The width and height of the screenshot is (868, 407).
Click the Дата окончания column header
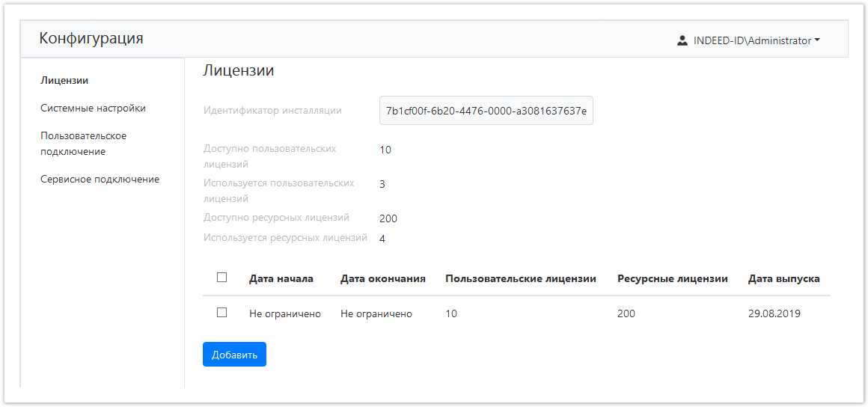382,278
